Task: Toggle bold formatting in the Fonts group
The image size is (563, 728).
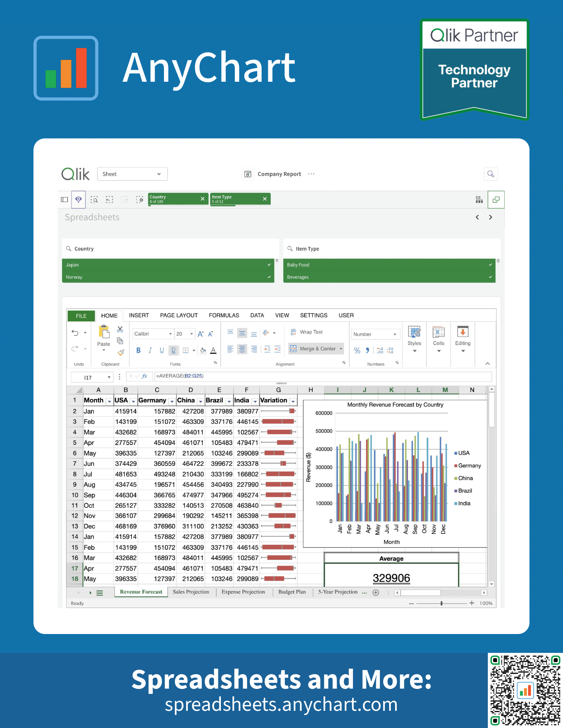Action: pyautogui.click(x=138, y=350)
